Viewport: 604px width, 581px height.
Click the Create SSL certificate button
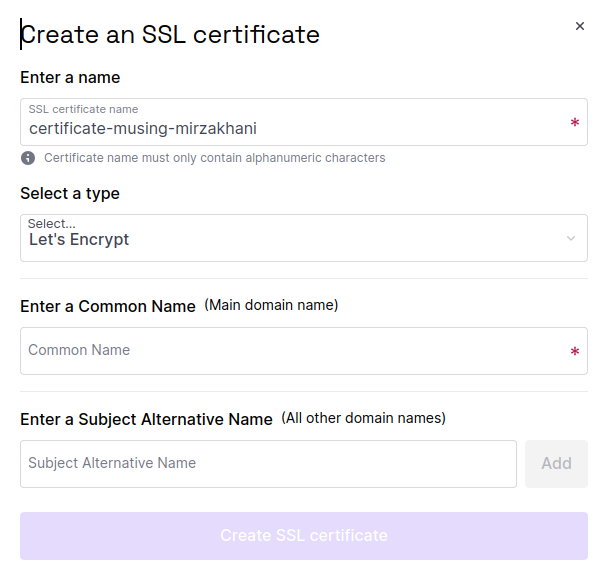(304, 536)
